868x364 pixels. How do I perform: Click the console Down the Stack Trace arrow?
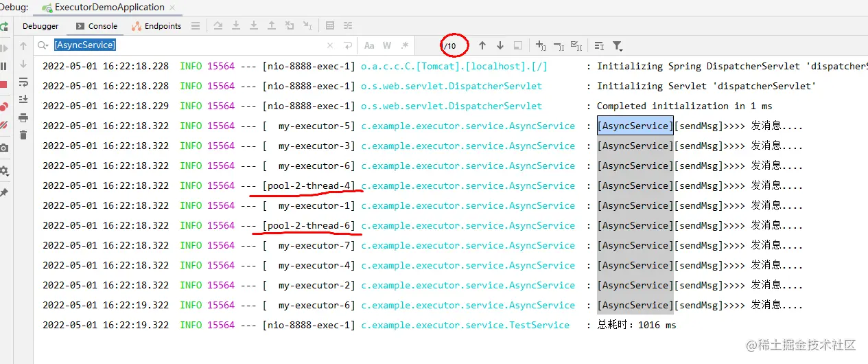(23, 64)
